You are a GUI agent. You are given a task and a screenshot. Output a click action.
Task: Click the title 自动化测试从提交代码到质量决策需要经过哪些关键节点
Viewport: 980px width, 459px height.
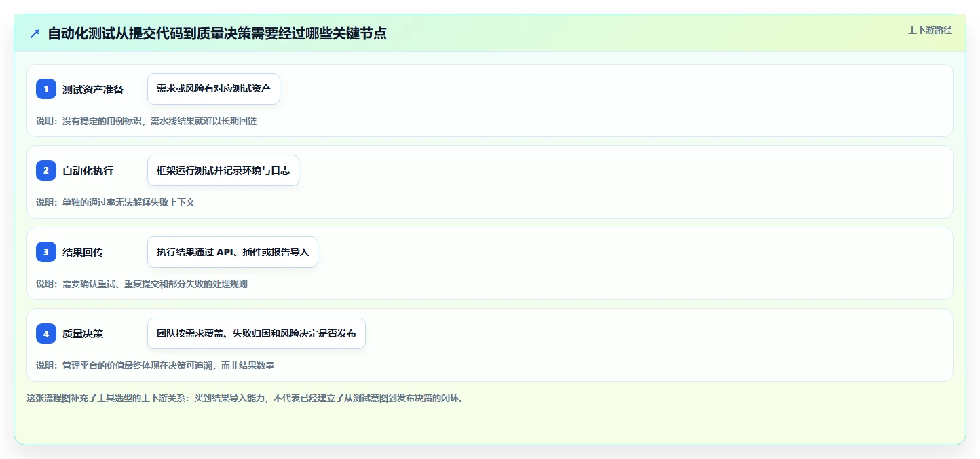pos(217,34)
